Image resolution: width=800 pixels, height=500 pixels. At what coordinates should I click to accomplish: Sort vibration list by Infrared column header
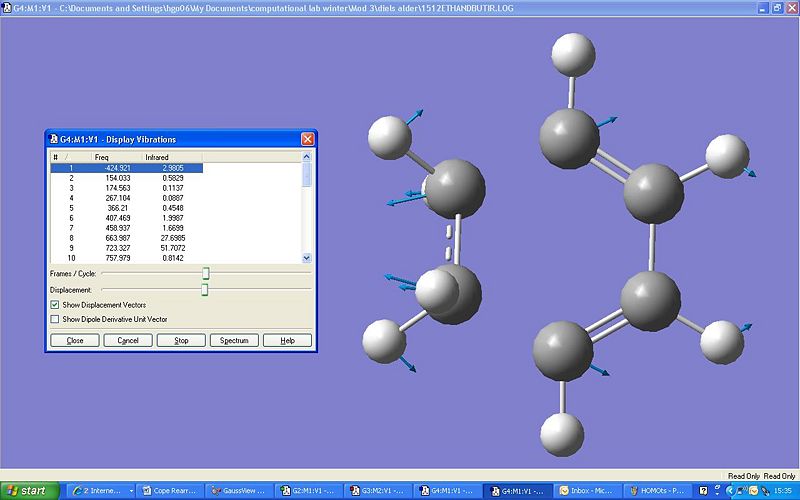(157, 157)
